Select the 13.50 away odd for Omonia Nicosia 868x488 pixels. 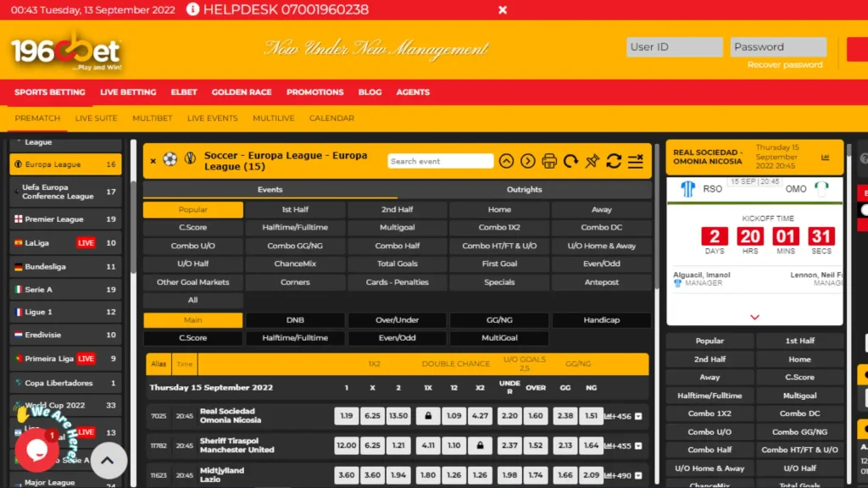pyautogui.click(x=398, y=416)
